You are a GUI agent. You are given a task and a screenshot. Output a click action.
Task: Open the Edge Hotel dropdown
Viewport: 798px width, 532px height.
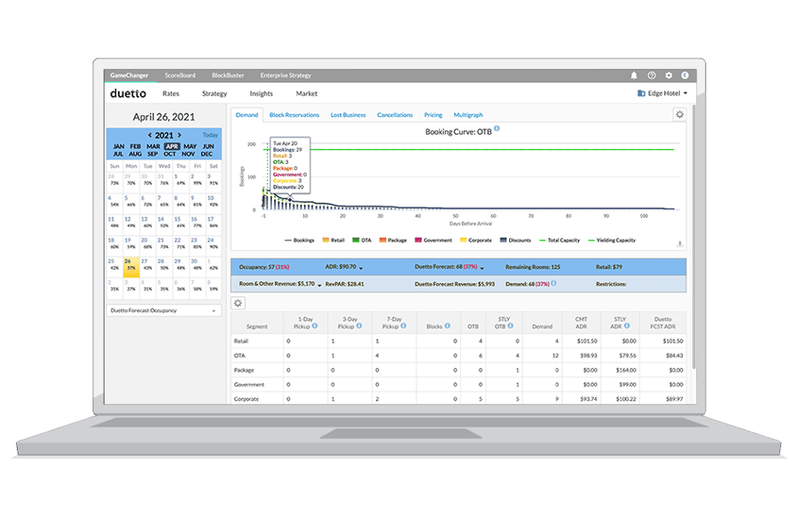coord(662,93)
